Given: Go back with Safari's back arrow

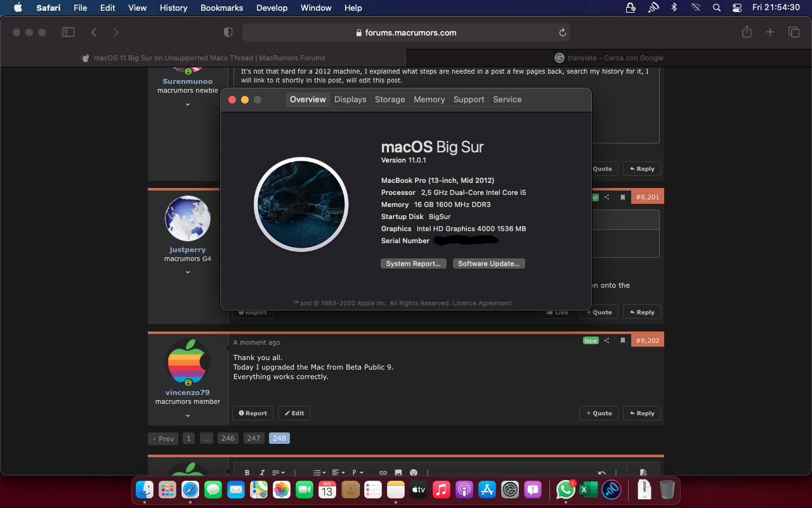Looking at the screenshot, I should tap(94, 32).
